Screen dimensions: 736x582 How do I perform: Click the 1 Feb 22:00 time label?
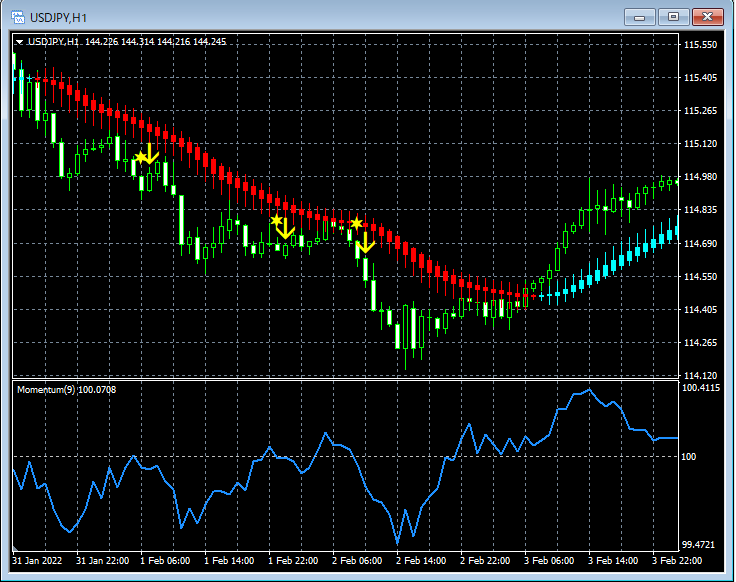tap(293, 561)
